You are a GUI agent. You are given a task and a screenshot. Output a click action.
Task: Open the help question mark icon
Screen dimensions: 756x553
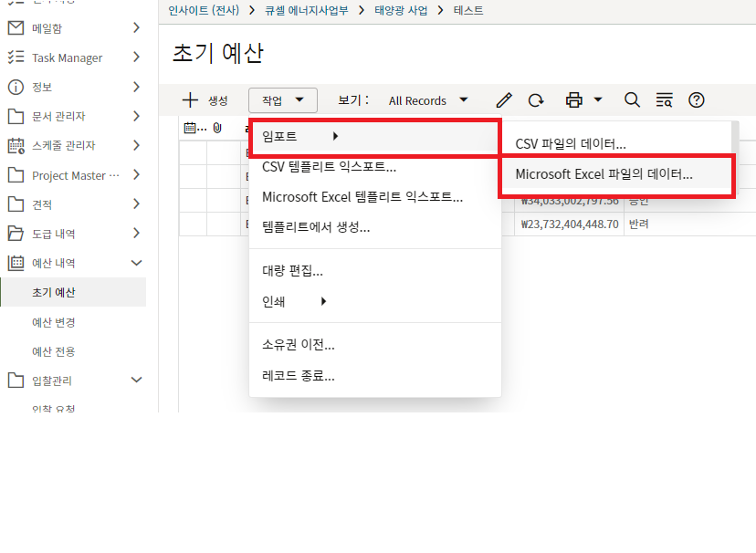(697, 100)
